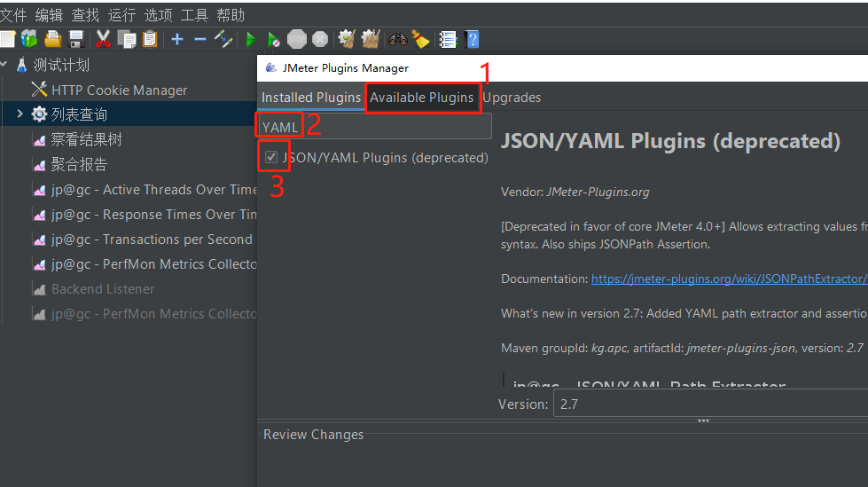This screenshot has width=868, height=487.
Task: Click the YAML search input field
Action: [x=375, y=126]
